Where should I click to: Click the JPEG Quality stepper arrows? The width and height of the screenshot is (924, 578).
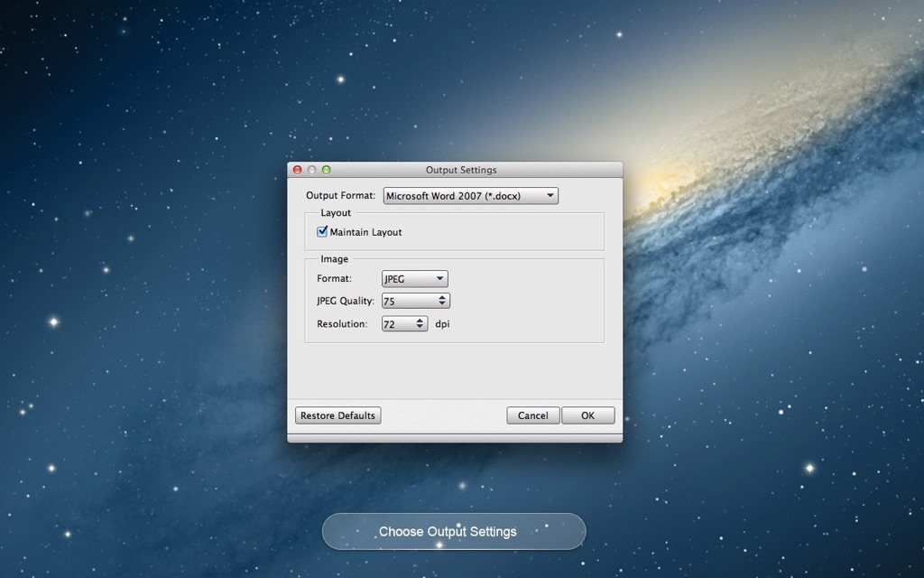442,301
